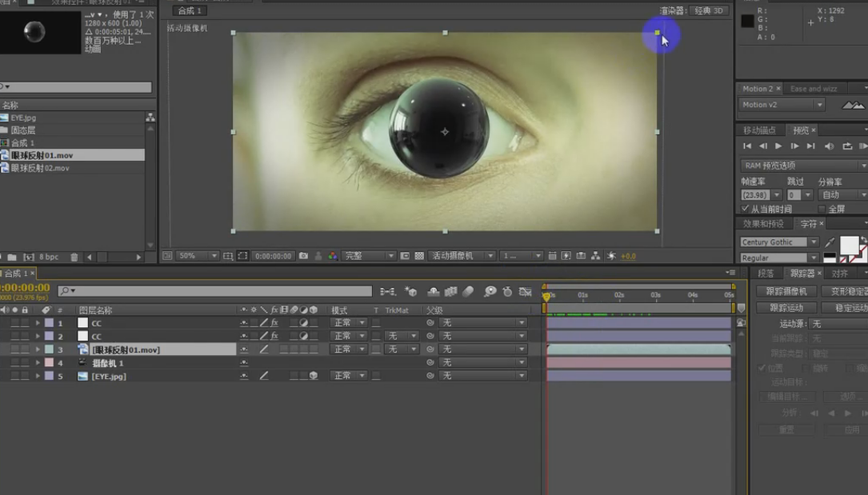Open the 50% magnification dropdown
868x495 pixels.
[197, 256]
